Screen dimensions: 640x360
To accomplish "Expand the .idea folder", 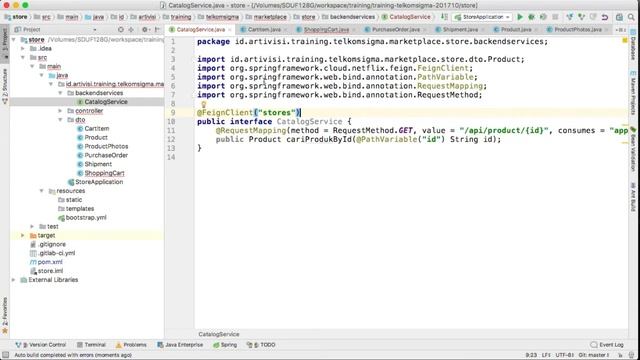I will pos(23,49).
